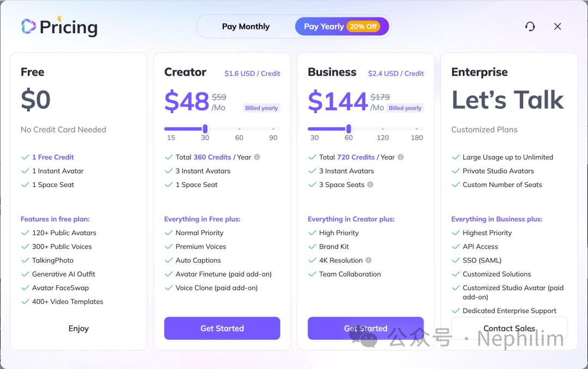Viewport: 588px width, 369px height.
Task: Click Enjoy in the Free plan
Action: 78,328
